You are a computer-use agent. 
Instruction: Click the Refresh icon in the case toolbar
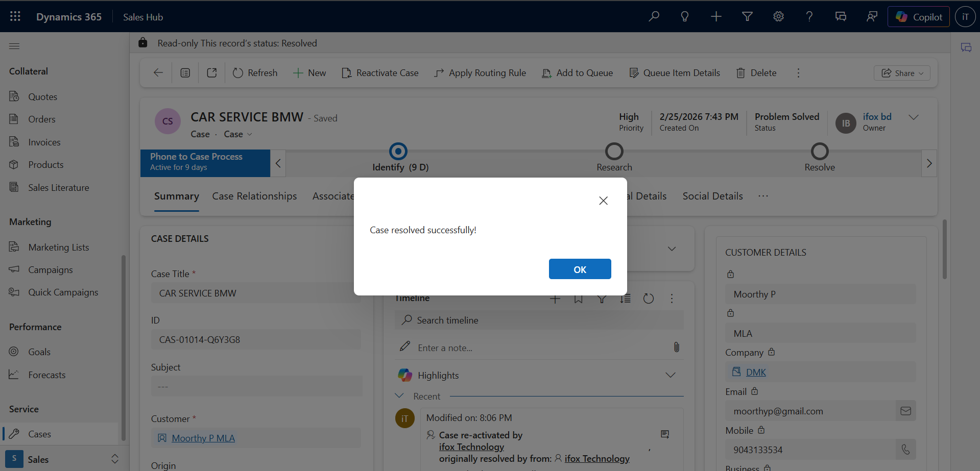237,72
